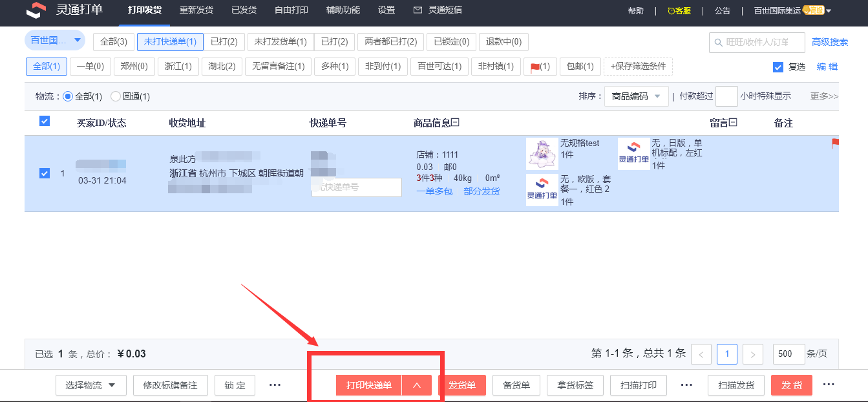Expand 更多>> options
Image resolution: width=868 pixels, height=402 pixels.
coord(824,96)
